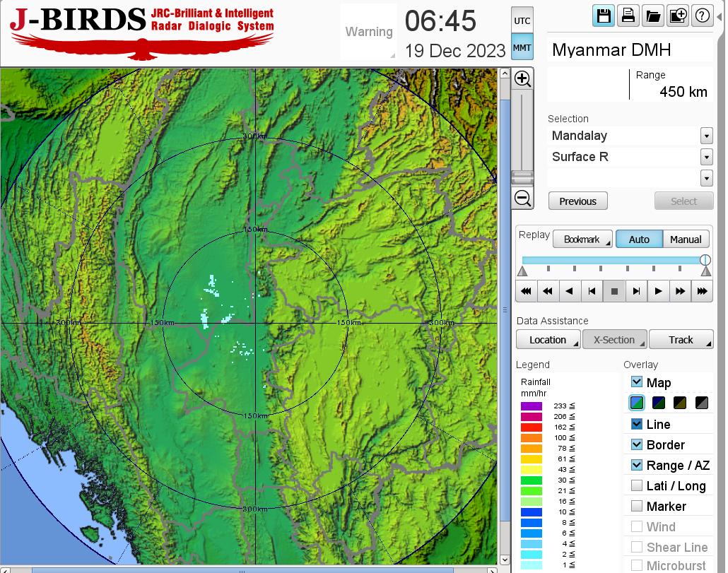Click the Track data assistance button
This screenshot has width=728, height=573.
(681, 340)
